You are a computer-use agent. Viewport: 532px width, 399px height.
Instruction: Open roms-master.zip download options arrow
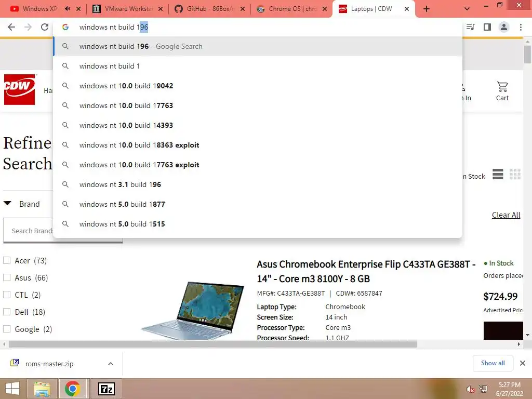[111, 364]
